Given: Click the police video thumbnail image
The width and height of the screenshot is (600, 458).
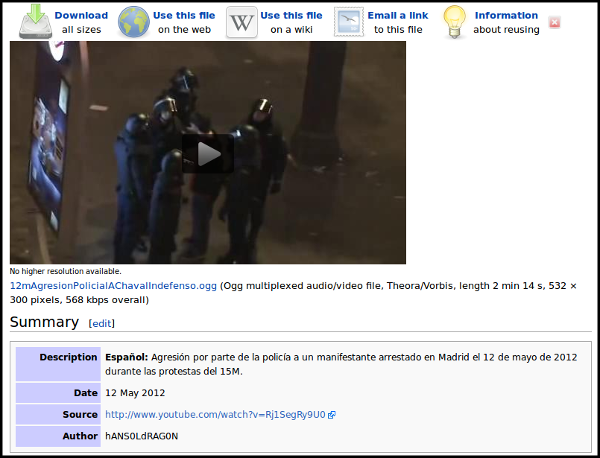Looking at the screenshot, I should coord(100,100).
